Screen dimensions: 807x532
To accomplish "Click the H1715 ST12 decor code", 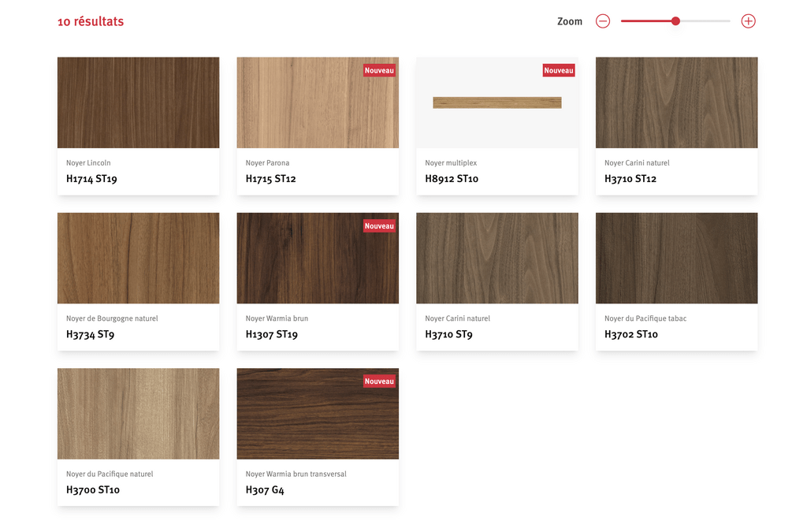I will pos(271,179).
